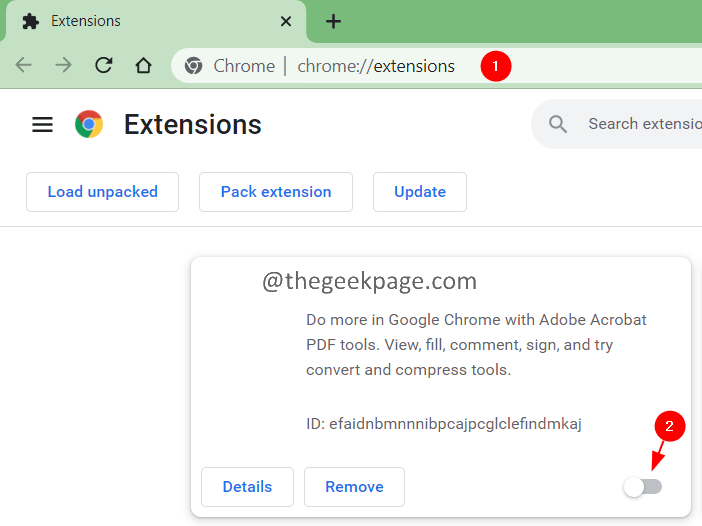This screenshot has height=526, width=702.
Task: Click the puzzle-piece icon on the Extensions tab
Action: tap(31, 21)
